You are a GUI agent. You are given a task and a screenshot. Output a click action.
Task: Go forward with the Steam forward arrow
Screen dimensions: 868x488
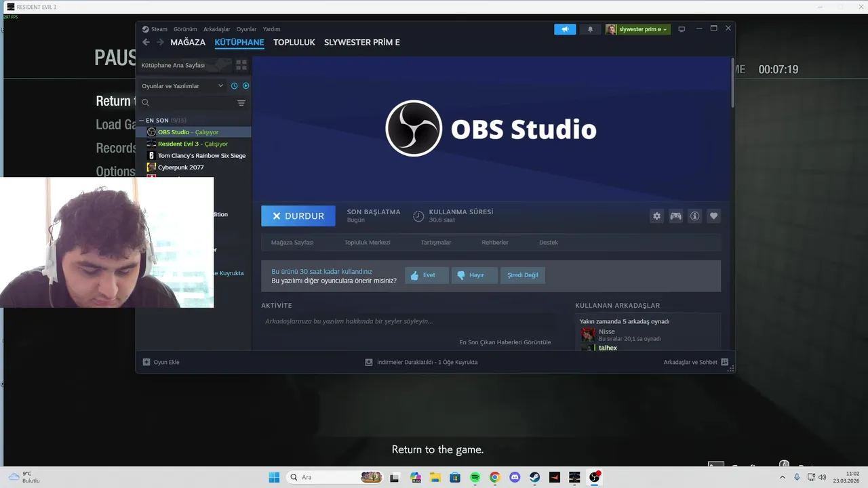coord(160,42)
